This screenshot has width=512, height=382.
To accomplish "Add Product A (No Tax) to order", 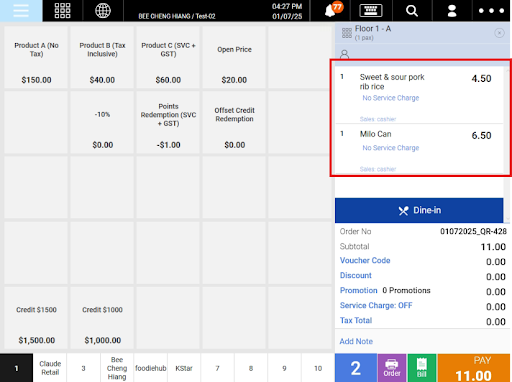I will pos(36,57).
